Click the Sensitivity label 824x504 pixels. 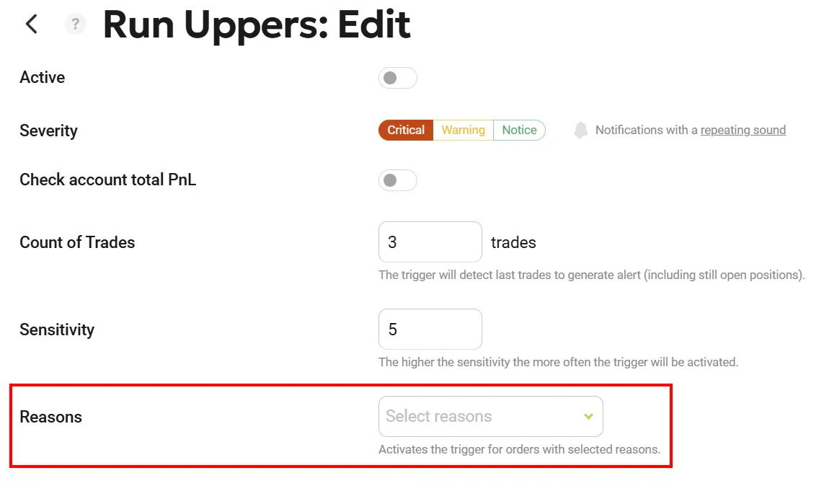[57, 330]
